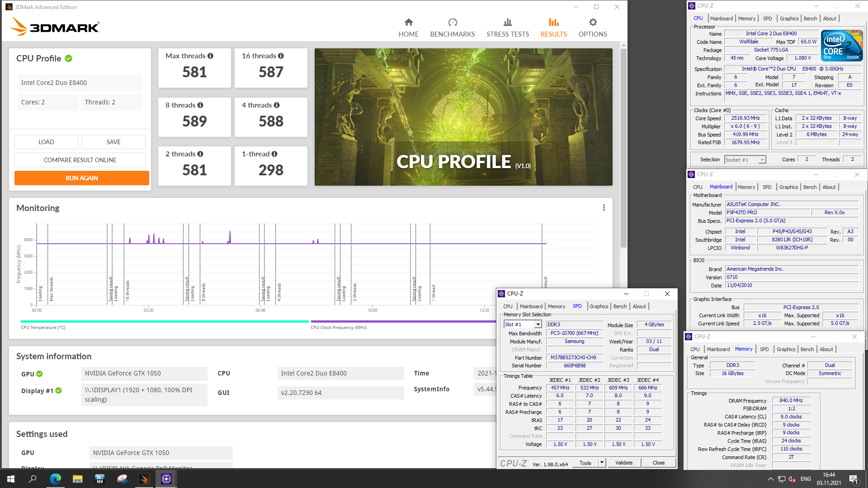868x488 pixels.
Task: Click the Tools button in CPU-Z
Action: point(585,463)
